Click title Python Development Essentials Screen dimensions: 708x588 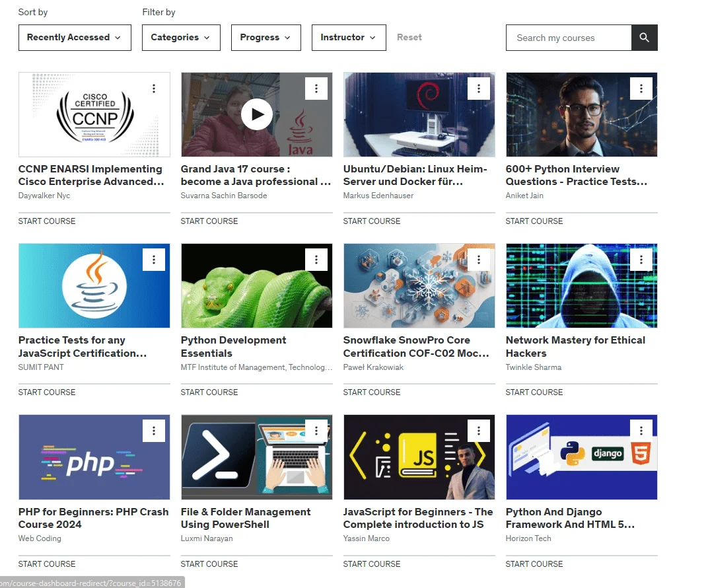click(233, 346)
